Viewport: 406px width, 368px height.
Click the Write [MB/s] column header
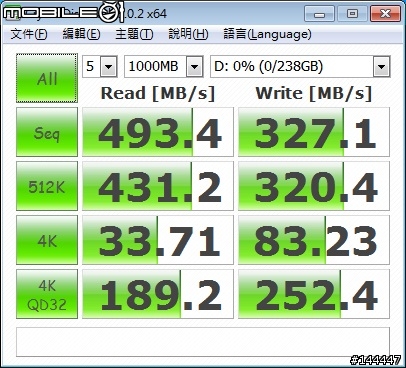coord(314,93)
